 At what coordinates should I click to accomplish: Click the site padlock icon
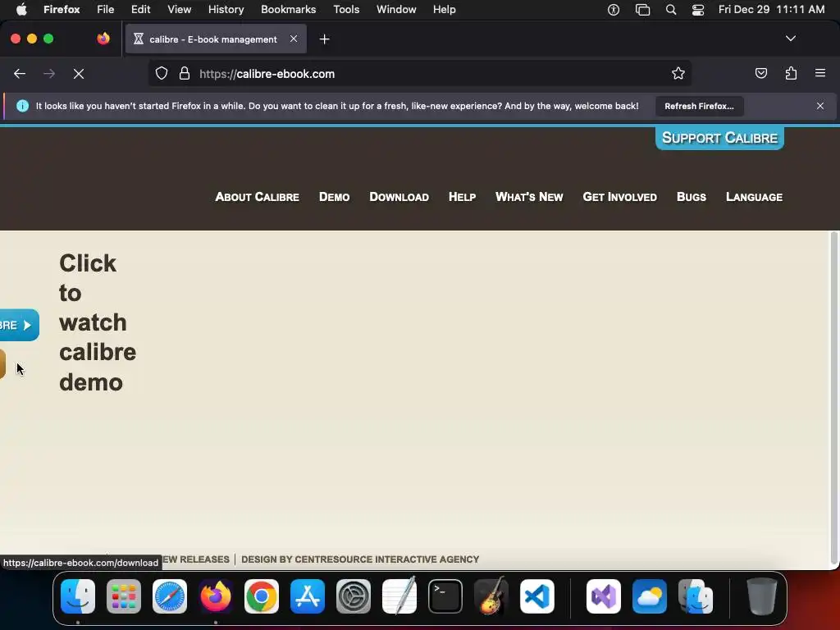pyautogui.click(x=185, y=74)
